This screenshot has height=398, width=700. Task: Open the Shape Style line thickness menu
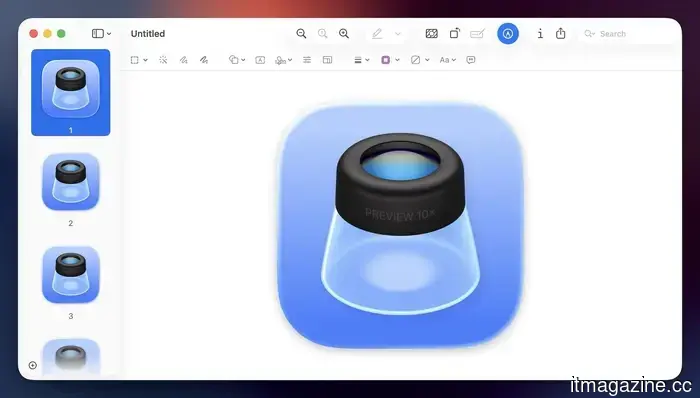click(362, 60)
